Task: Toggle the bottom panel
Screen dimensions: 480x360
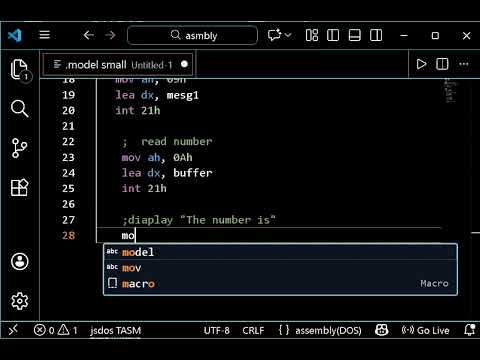Action: (x=354, y=35)
